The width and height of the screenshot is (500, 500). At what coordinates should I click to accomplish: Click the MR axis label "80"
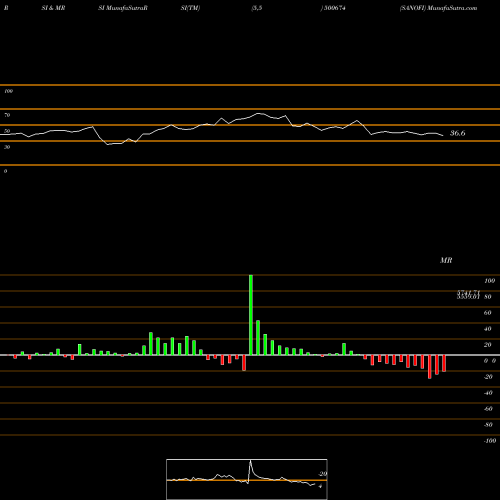tap(488, 297)
